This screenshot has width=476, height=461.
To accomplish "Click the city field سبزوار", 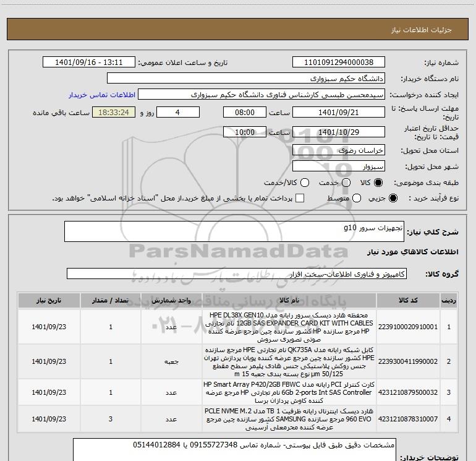I will (x=339, y=166).
